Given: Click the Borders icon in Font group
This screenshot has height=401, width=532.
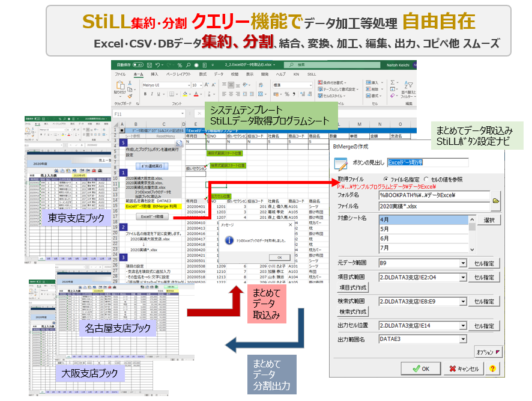Looking at the screenshot, I should pyautogui.click(x=172, y=94).
